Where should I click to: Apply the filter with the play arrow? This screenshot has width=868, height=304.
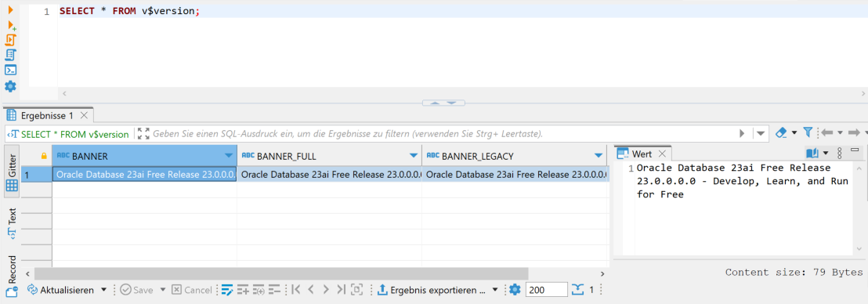(743, 133)
